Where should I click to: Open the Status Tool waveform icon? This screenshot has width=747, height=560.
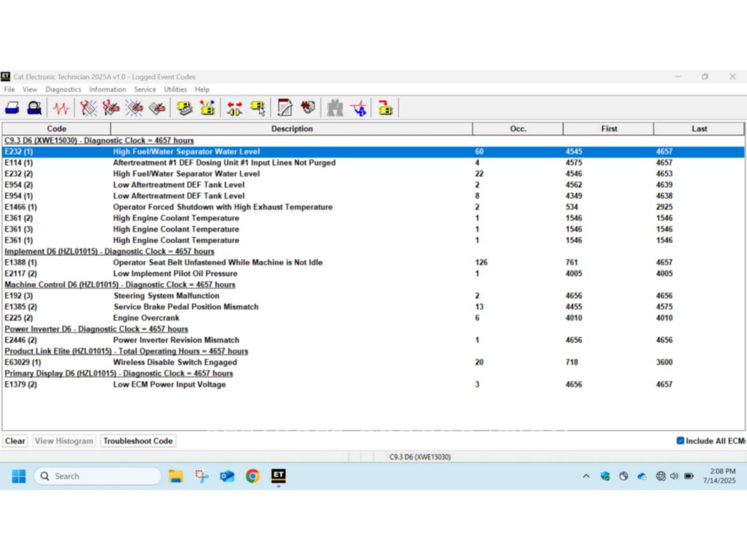click(x=61, y=108)
